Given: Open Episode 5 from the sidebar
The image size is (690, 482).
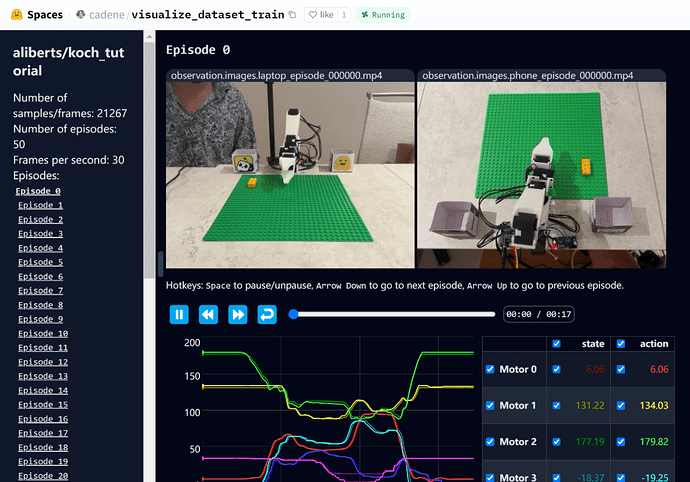Looking at the screenshot, I should (40, 262).
